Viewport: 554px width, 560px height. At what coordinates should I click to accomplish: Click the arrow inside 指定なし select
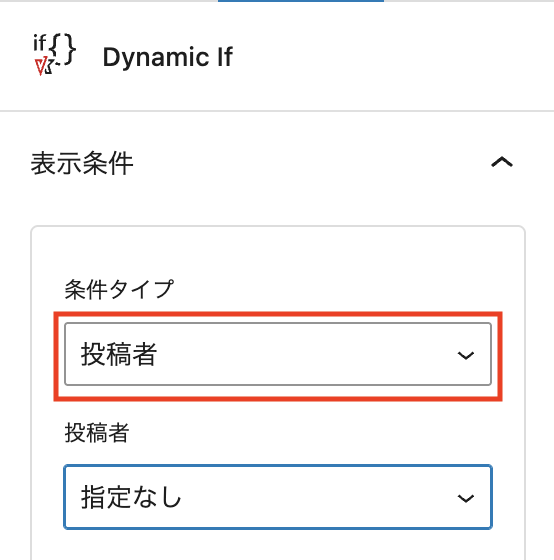[465, 498]
